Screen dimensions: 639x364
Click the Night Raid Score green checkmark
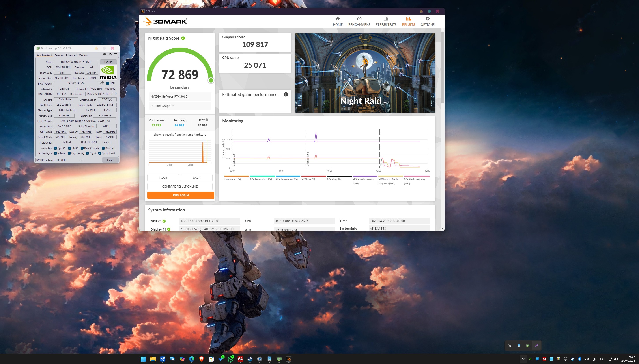point(183,38)
